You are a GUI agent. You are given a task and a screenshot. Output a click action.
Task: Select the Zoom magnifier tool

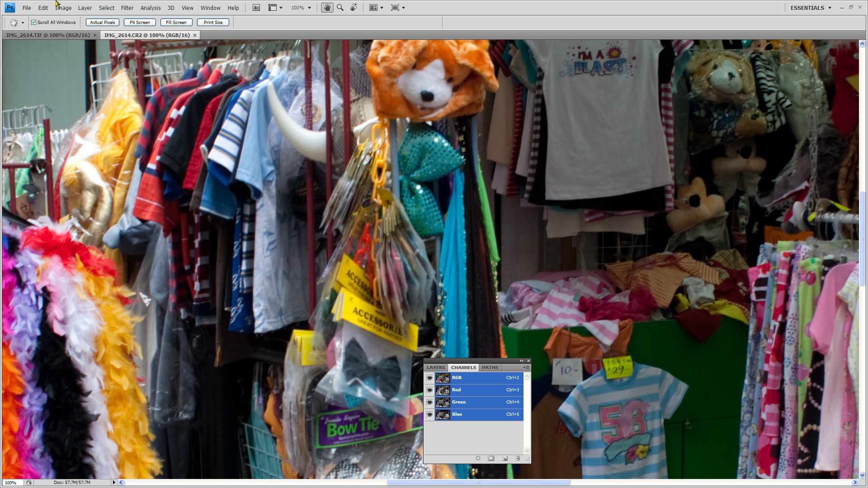[340, 8]
